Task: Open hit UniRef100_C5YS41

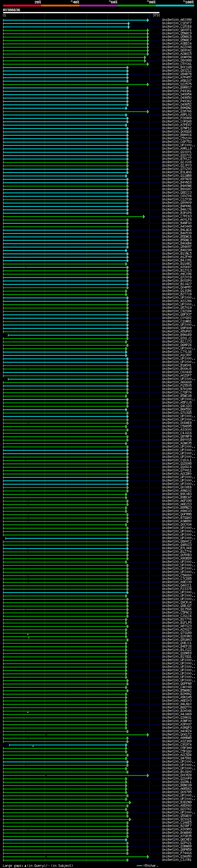Action: pos(177,64)
